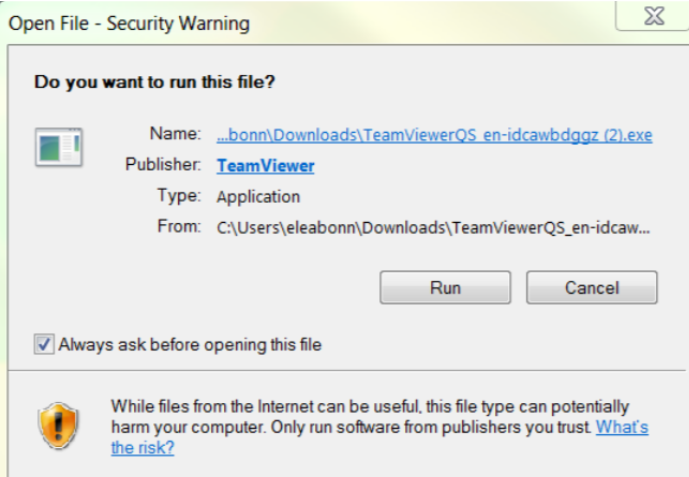Click the From: label
The width and height of the screenshot is (689, 477).
point(179,227)
